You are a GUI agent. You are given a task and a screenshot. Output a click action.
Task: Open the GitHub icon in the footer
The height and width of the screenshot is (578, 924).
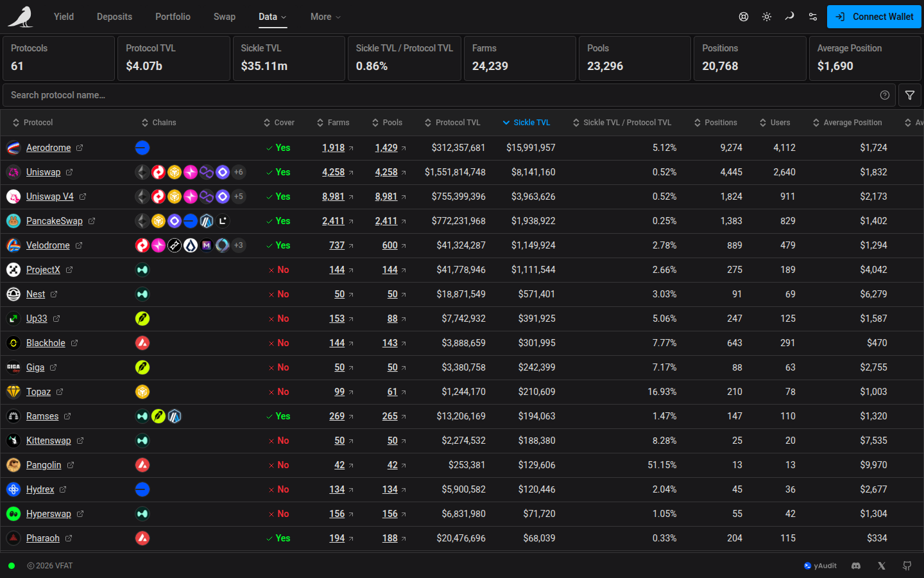tap(907, 566)
